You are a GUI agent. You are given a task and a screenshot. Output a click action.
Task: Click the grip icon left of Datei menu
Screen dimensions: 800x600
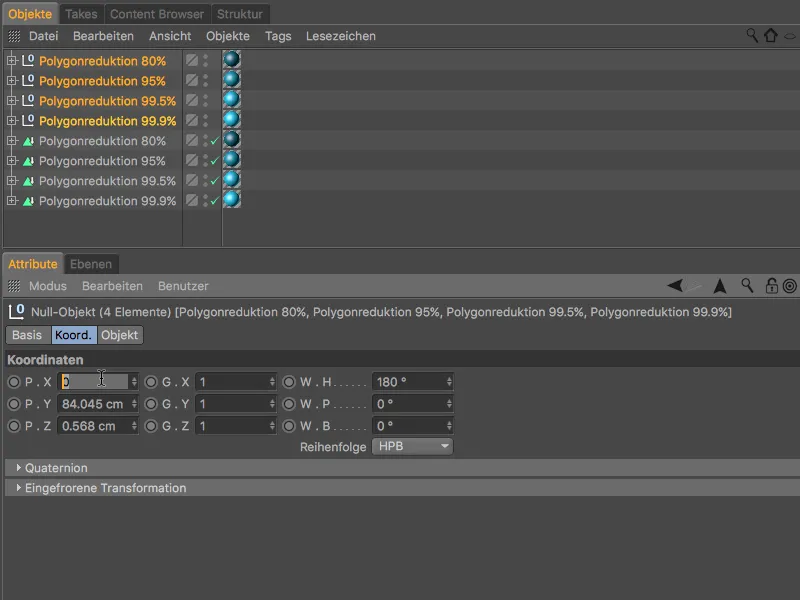[x=14, y=36]
